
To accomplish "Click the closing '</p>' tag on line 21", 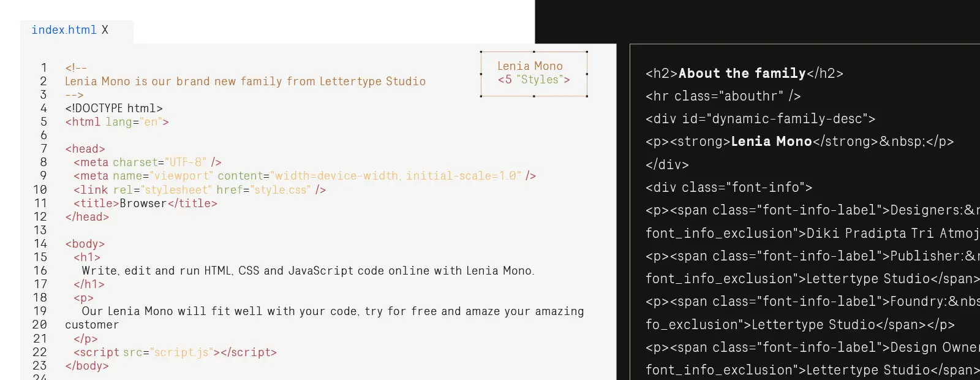I will pos(86,338).
